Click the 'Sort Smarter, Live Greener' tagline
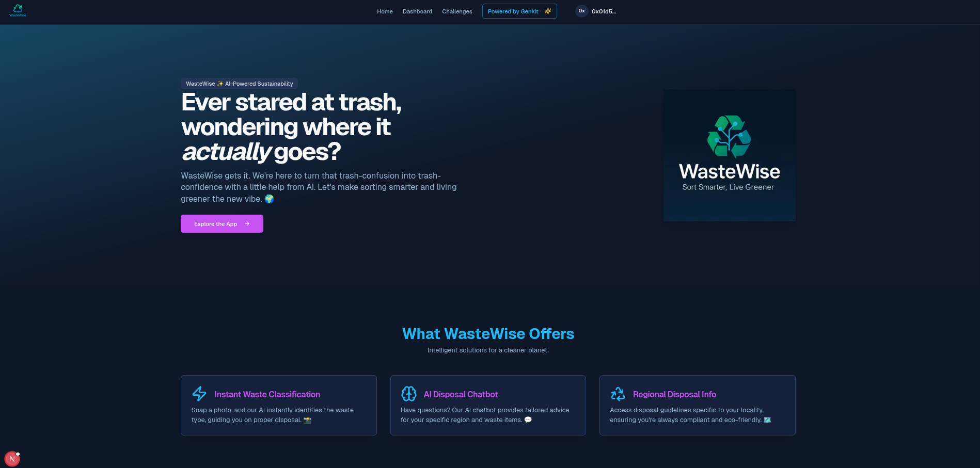Image resolution: width=980 pixels, height=468 pixels. click(x=728, y=187)
